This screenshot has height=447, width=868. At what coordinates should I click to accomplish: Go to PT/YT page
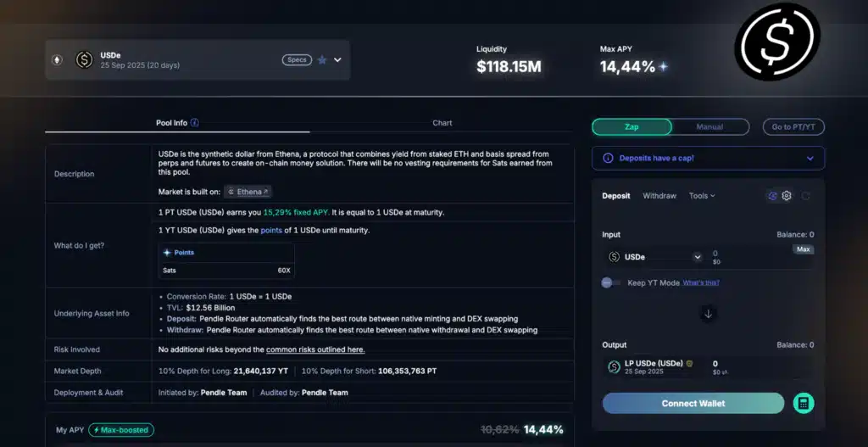[x=793, y=127]
